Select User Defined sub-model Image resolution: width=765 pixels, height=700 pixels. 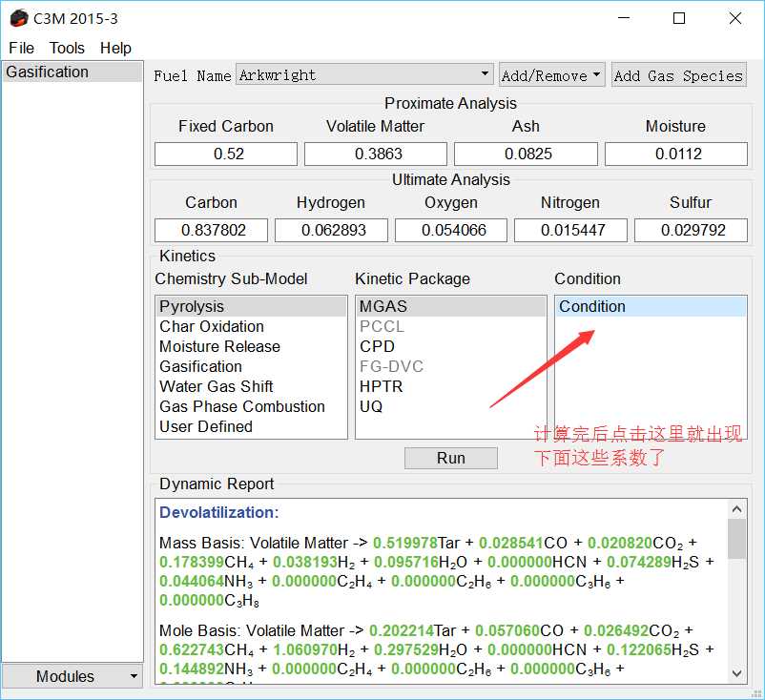pyautogui.click(x=251, y=426)
